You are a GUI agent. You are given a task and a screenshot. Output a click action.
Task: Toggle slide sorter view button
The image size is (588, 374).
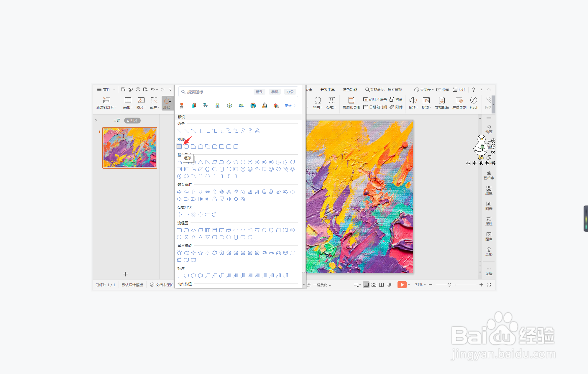[374, 285]
